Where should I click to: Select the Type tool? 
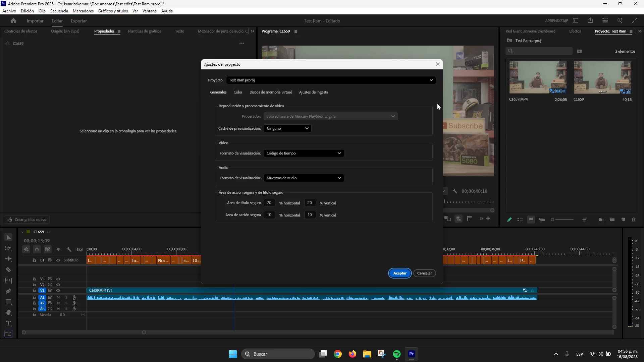pos(8,323)
